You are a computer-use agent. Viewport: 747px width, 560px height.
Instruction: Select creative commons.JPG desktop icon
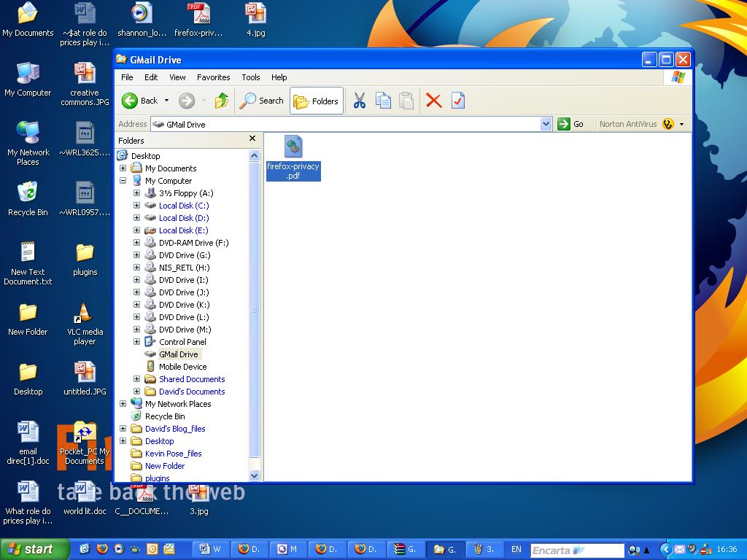[85, 84]
